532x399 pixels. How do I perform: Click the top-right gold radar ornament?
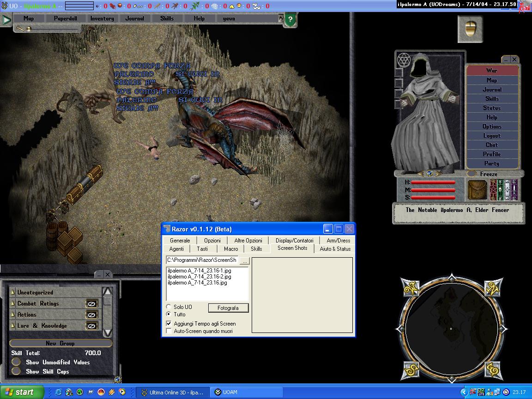[493, 288]
